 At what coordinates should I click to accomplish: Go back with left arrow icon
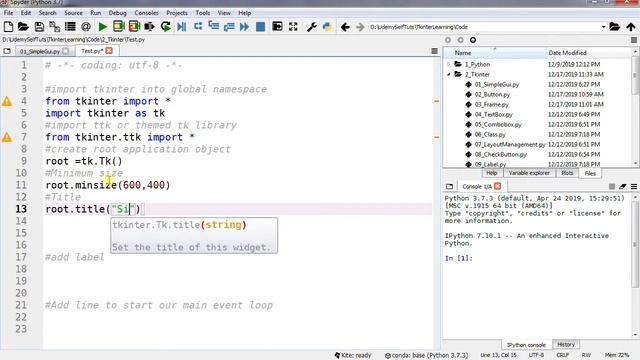(x=345, y=27)
